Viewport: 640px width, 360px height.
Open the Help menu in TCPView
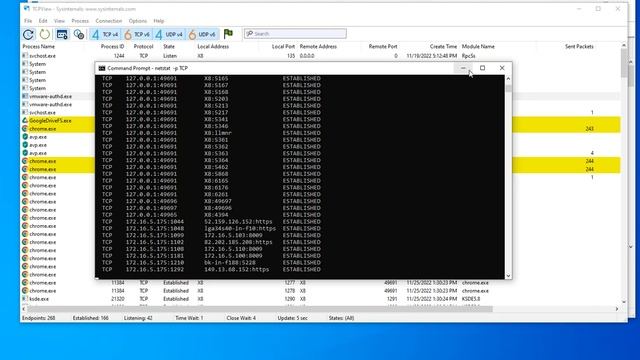(159, 21)
